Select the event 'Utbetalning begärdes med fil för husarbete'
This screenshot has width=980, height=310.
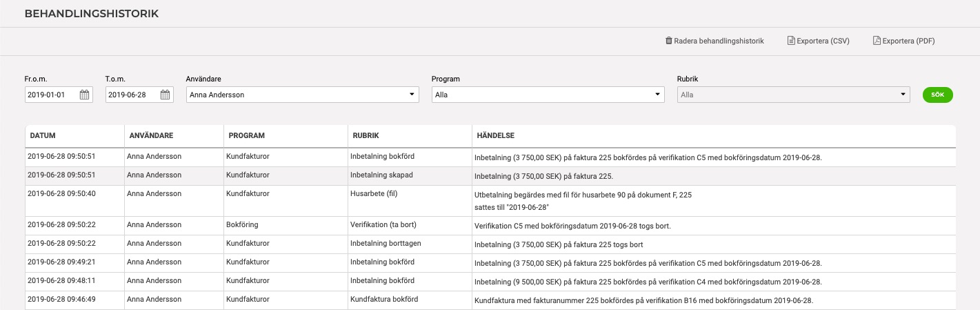pos(583,201)
